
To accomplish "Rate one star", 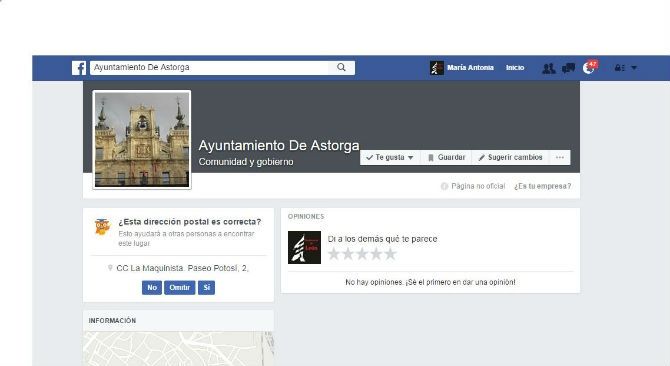I will 334,254.
